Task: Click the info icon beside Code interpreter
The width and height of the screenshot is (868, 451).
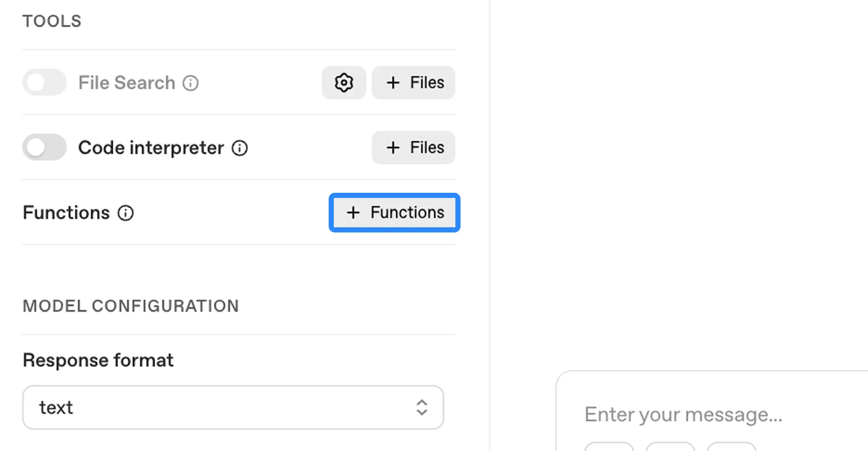Action: point(240,148)
